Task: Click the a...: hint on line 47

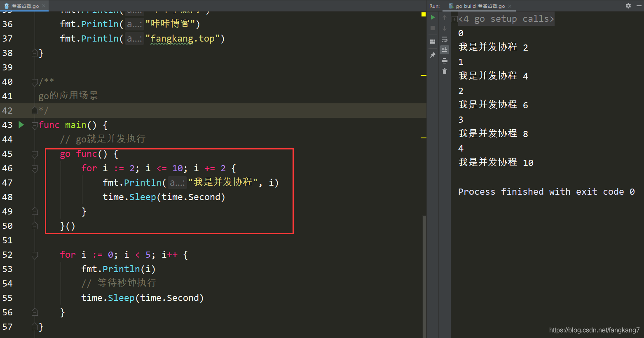Action: (177, 182)
